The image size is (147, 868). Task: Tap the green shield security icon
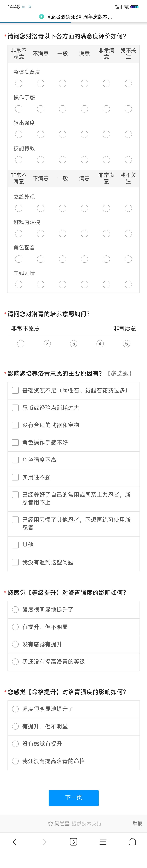[42, 17]
